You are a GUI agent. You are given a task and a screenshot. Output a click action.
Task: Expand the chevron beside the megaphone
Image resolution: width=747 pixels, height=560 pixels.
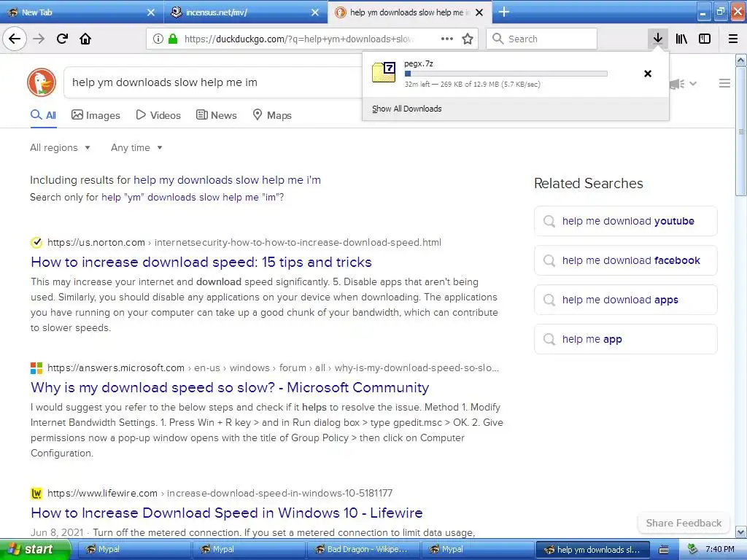693,84
